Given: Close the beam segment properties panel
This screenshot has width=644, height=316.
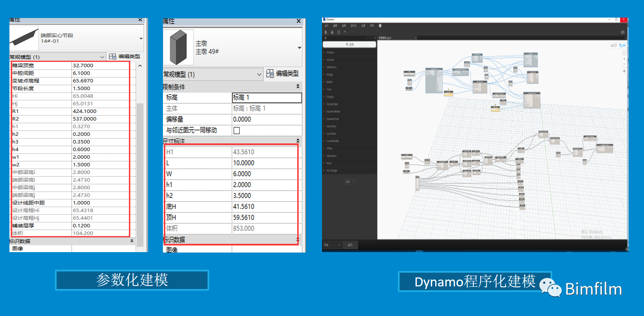Looking at the screenshot, I should [x=140, y=20].
